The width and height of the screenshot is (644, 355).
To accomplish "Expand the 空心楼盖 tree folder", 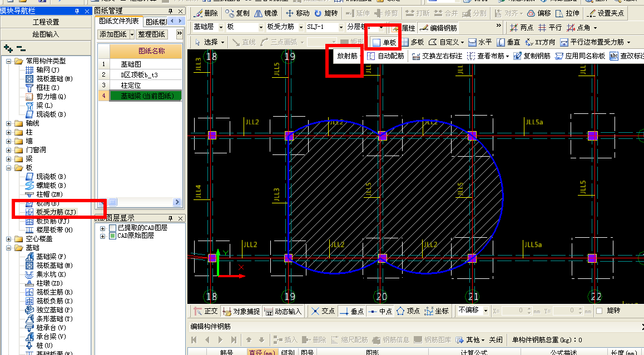I will coord(9,239).
